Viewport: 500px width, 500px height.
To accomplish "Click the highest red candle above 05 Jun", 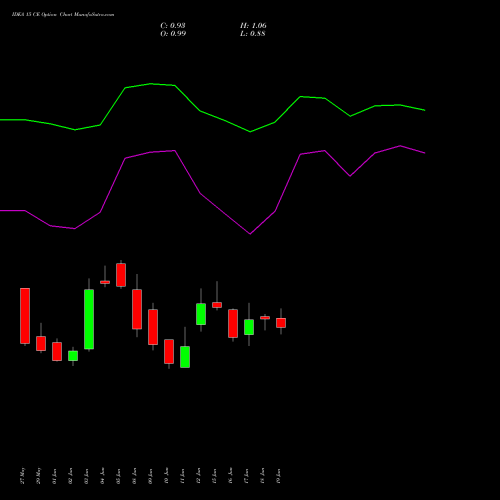I will (x=121, y=275).
